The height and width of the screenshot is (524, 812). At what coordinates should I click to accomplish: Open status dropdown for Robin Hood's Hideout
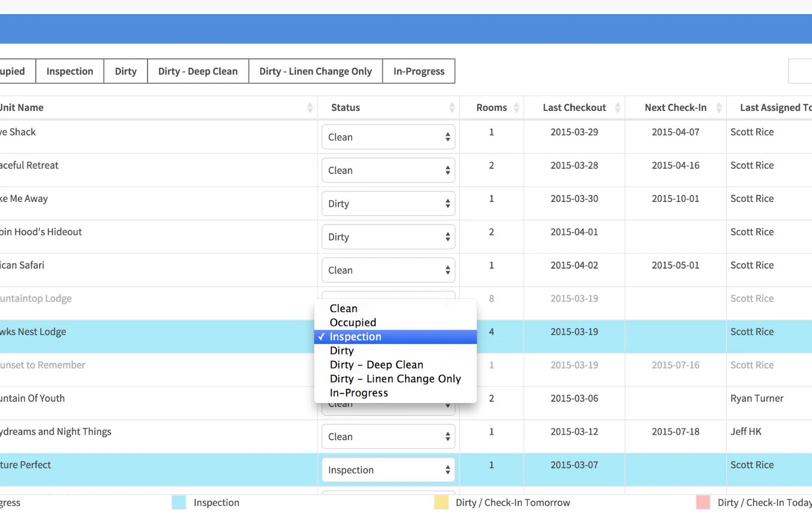click(x=388, y=237)
